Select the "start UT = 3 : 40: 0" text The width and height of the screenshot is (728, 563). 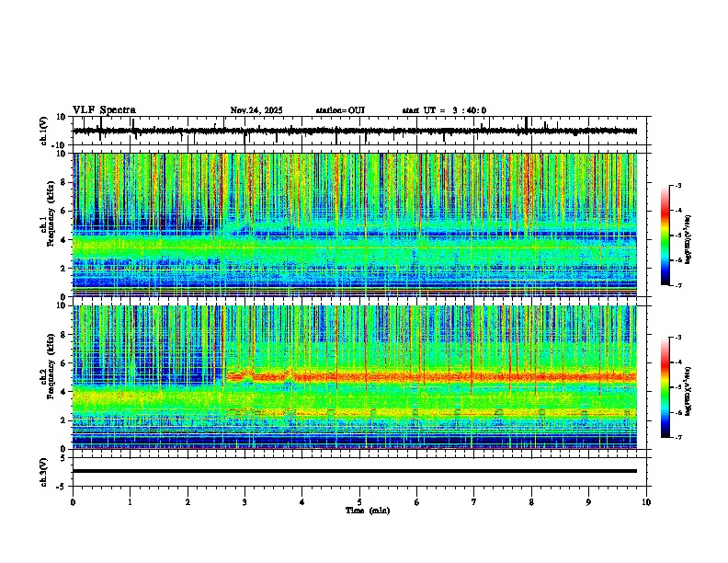(444, 110)
